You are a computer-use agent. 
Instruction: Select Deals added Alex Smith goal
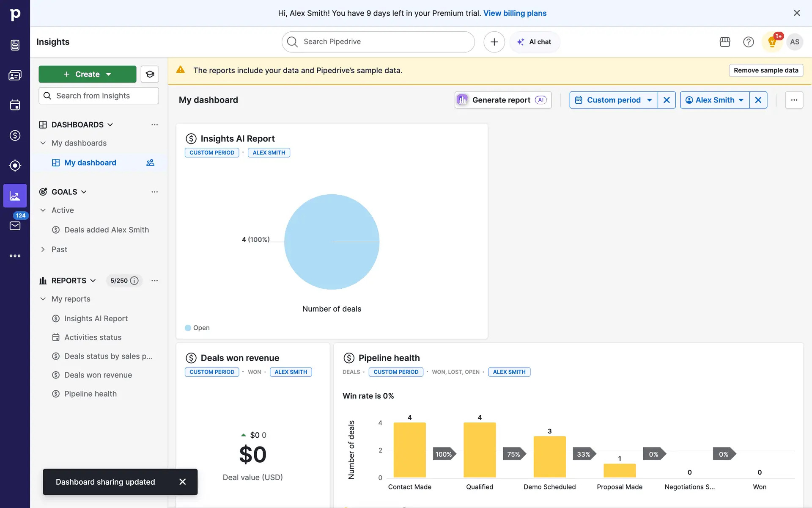tap(106, 230)
